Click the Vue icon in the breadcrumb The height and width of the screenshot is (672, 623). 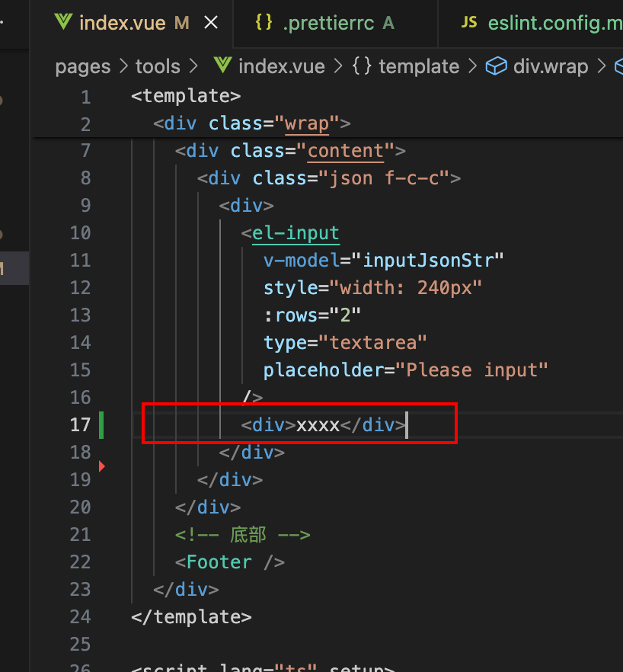223,66
